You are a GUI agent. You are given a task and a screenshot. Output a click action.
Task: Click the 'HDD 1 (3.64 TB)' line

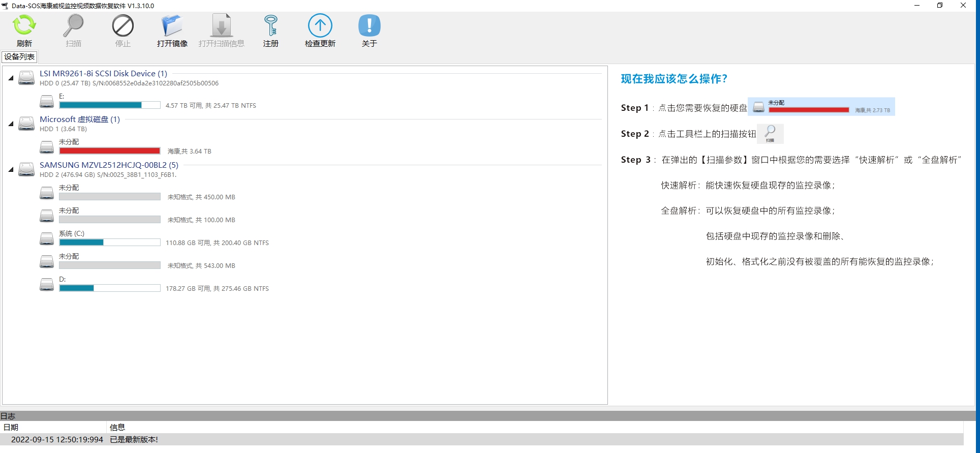[x=63, y=129]
